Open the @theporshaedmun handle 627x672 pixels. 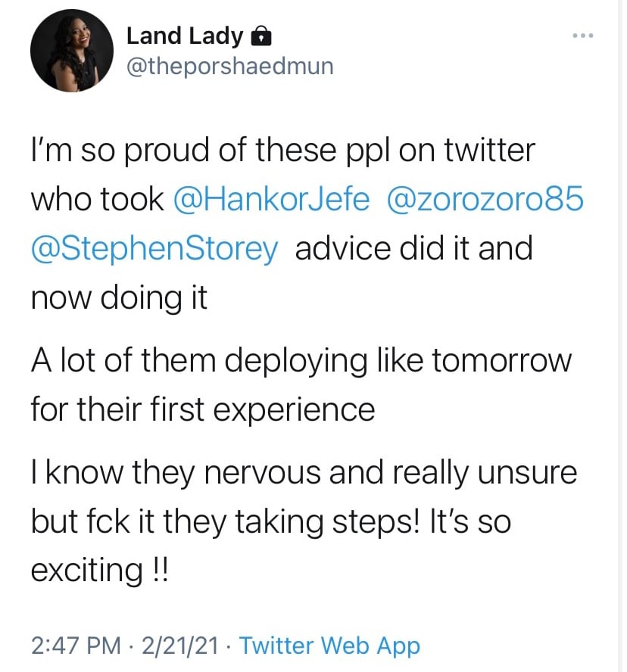tap(229, 67)
